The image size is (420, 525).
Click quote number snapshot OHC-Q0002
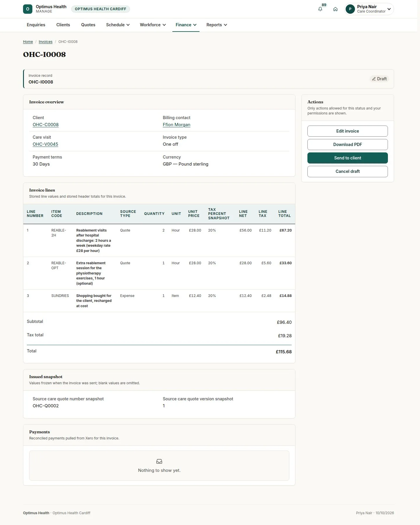[45, 406]
